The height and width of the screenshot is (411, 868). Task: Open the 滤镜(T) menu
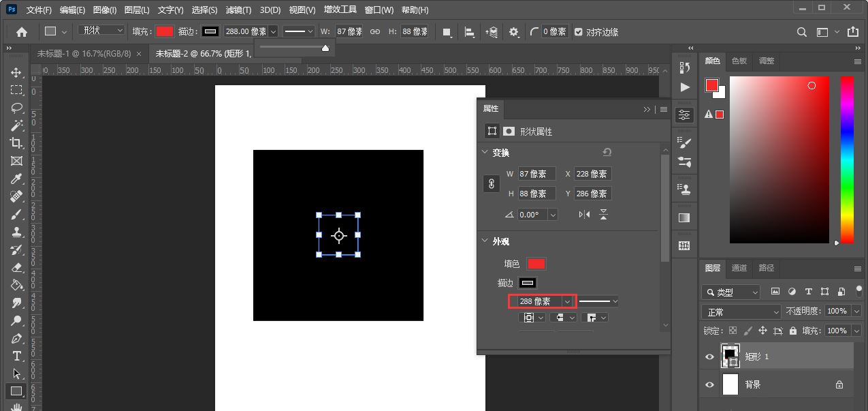click(x=238, y=10)
